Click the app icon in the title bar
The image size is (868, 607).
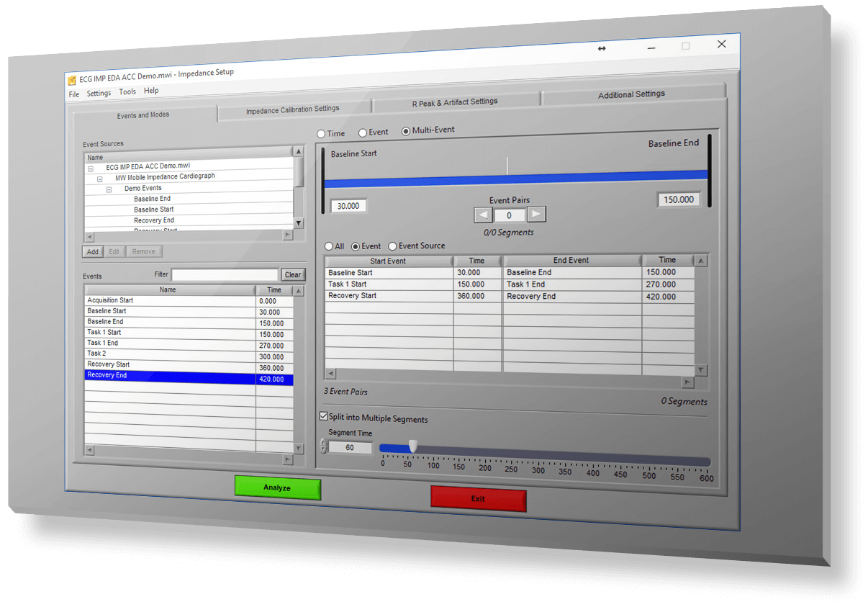[x=71, y=80]
